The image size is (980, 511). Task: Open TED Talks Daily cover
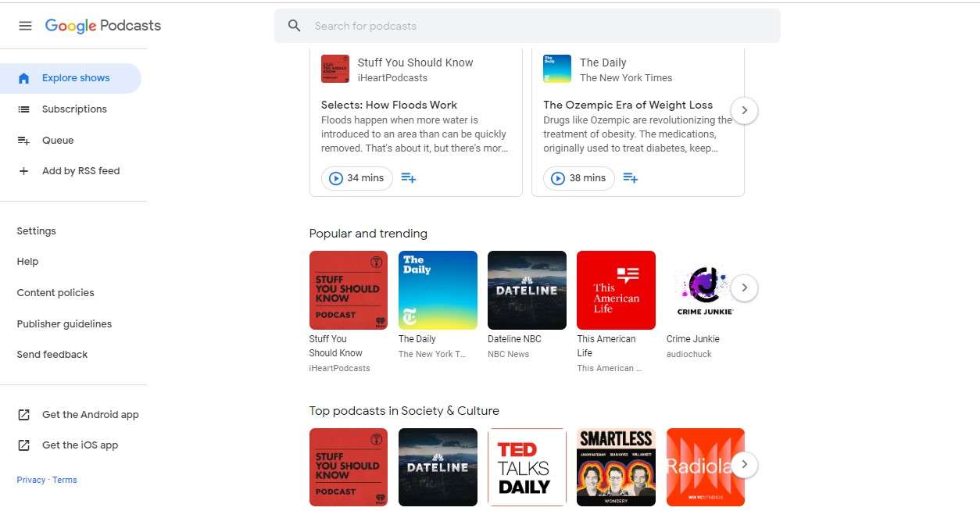click(x=527, y=467)
